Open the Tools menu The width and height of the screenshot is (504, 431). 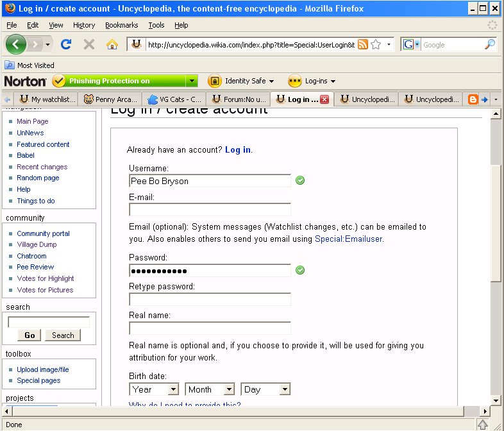pos(156,25)
